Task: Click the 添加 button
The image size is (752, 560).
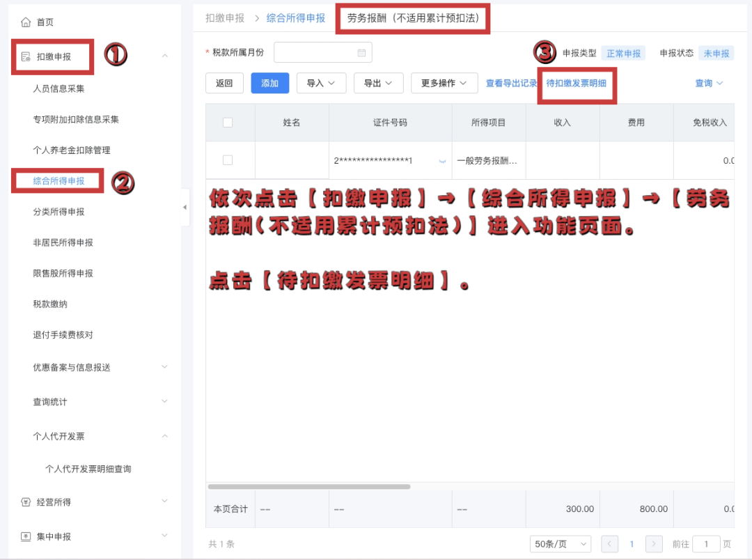Action: tap(270, 83)
